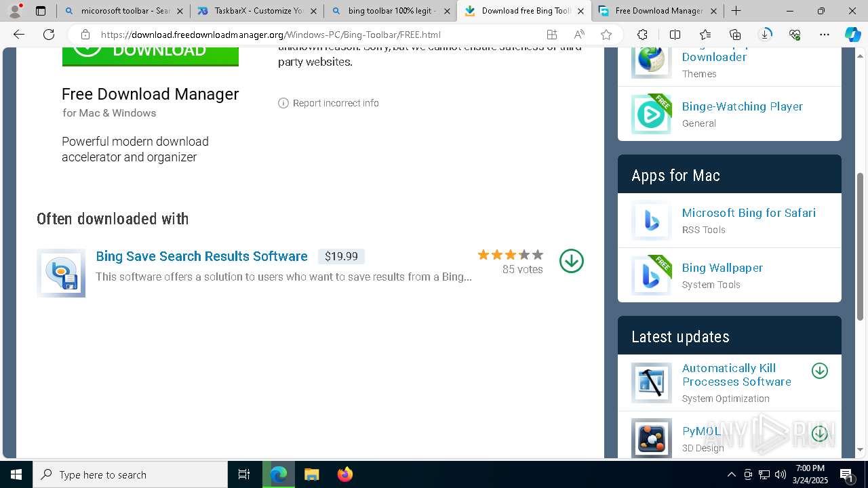Click the $19.99 price tag
Screen dimensions: 868x488
point(341,256)
